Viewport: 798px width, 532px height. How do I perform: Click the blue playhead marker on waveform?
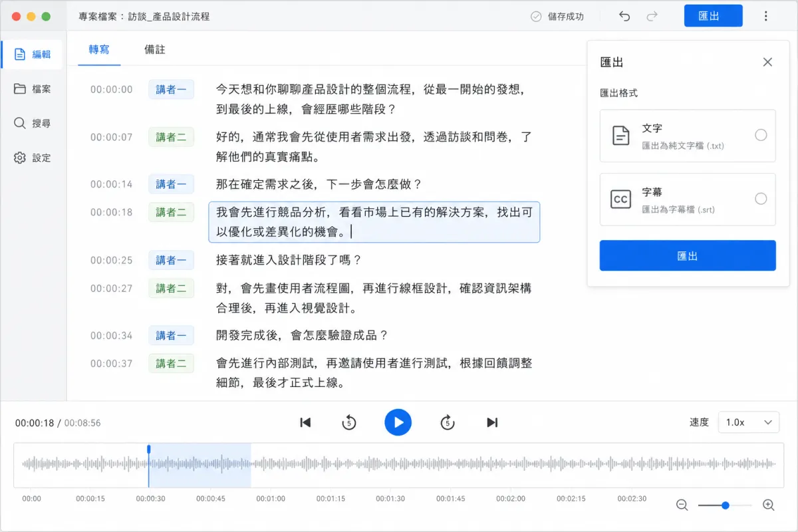point(148,449)
